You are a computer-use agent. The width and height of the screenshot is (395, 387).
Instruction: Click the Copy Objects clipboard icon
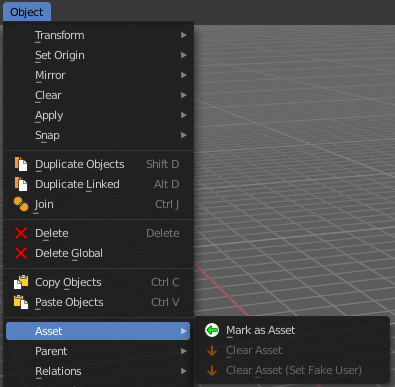(21, 282)
